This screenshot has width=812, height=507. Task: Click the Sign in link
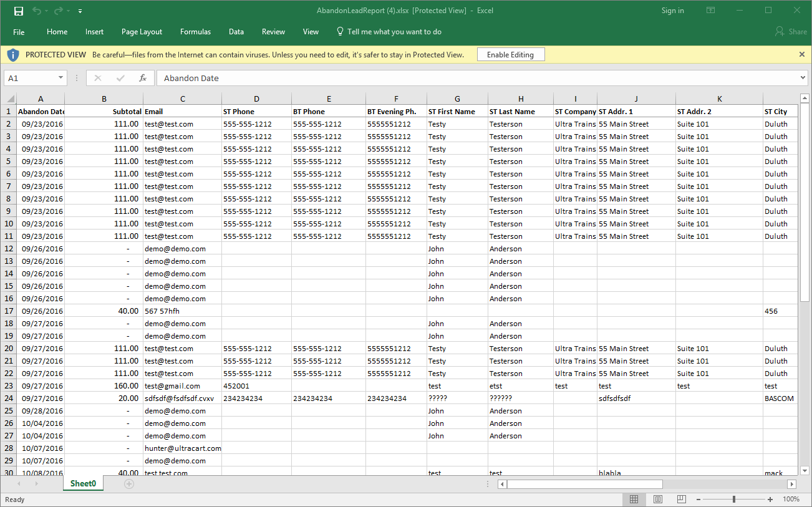coord(672,11)
